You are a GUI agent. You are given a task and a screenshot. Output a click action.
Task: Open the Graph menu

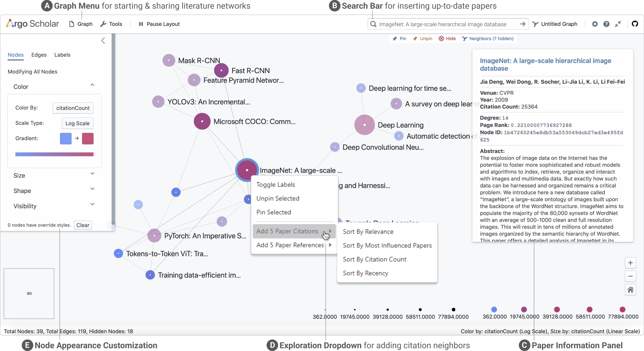point(81,24)
